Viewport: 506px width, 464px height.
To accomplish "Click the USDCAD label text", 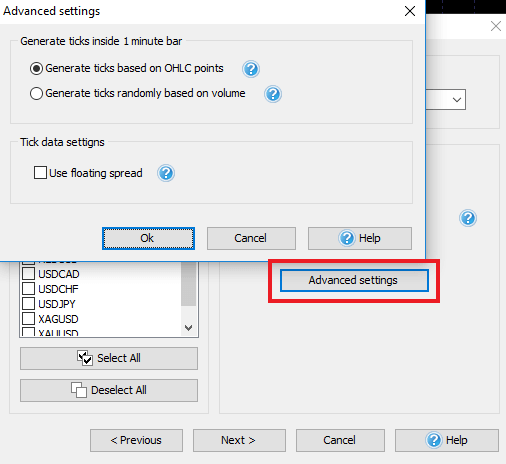I will coord(59,274).
